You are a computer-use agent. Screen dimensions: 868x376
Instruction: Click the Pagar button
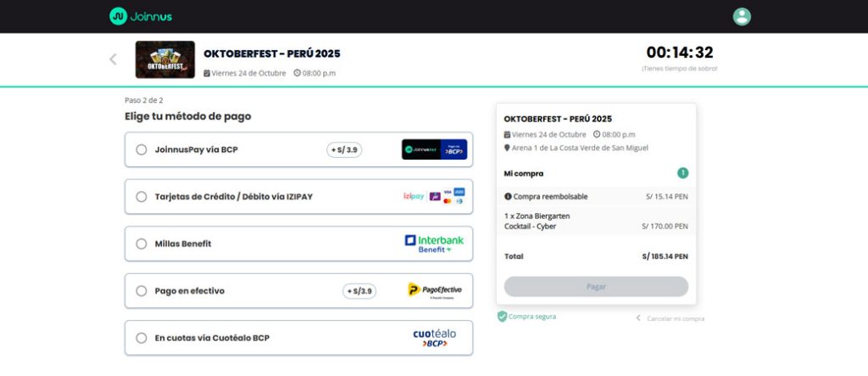pos(596,287)
